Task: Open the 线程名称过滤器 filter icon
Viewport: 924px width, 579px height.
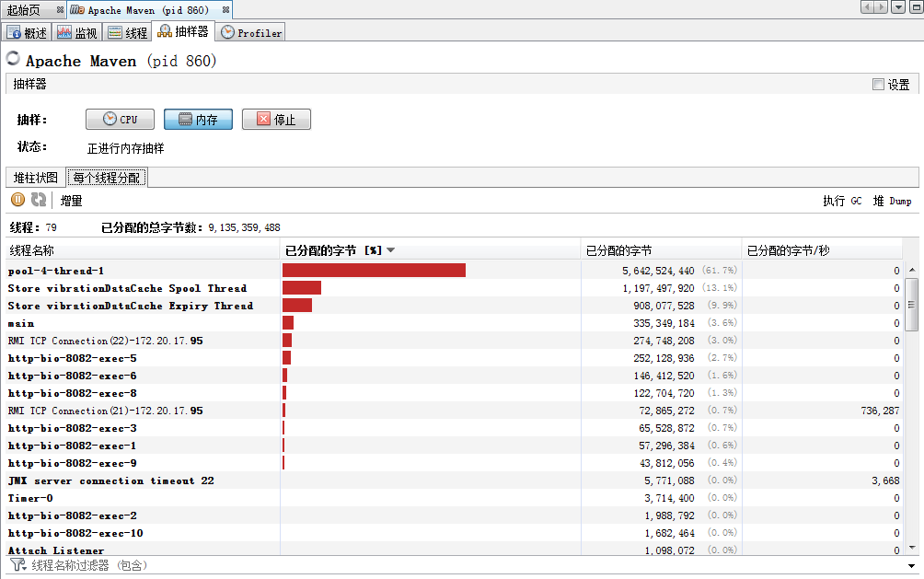Action: (x=17, y=565)
